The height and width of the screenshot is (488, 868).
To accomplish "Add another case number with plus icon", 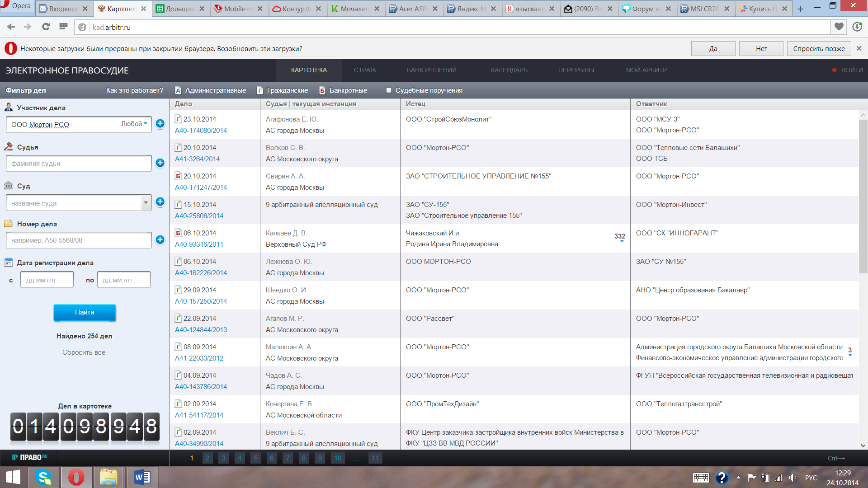I will [160, 239].
